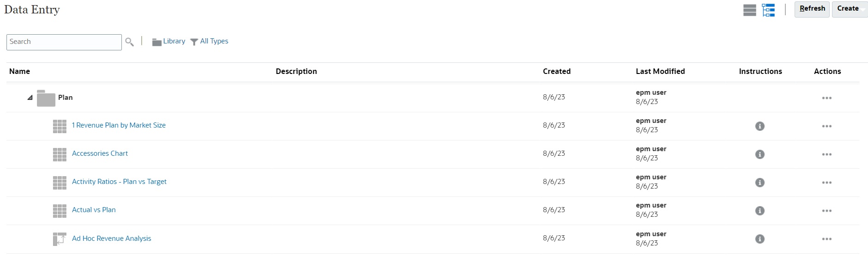Select the Plan folder row

tap(433, 98)
